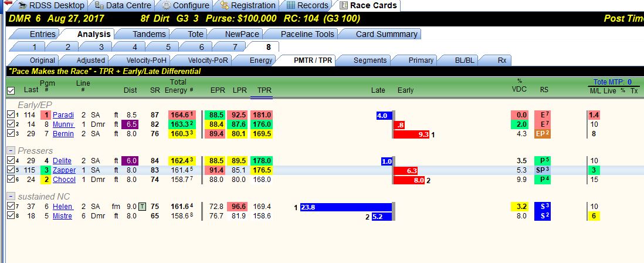Click the Data Centre icon

pos(99,5)
